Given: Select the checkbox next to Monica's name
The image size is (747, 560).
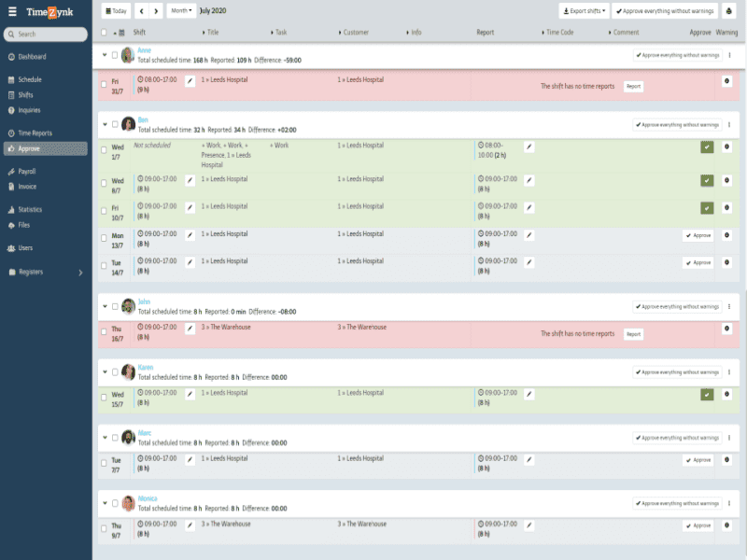Looking at the screenshot, I should 115,503.
